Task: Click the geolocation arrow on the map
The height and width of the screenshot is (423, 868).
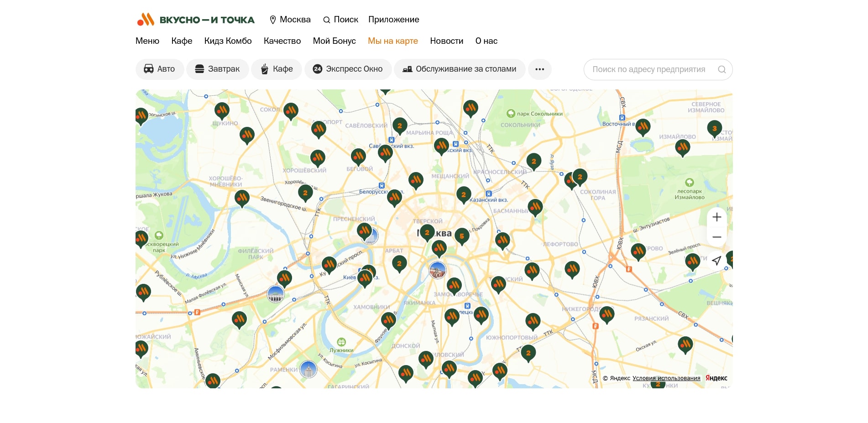Action: pos(716,261)
